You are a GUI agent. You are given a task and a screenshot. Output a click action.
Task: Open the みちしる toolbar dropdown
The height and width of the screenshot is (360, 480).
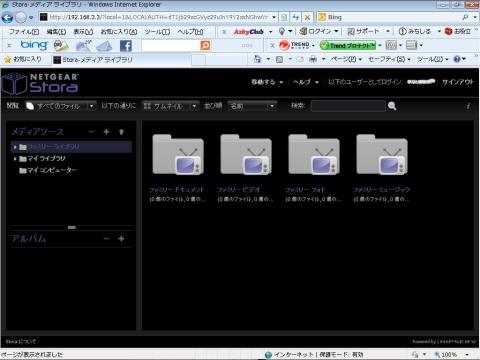pos(419,31)
